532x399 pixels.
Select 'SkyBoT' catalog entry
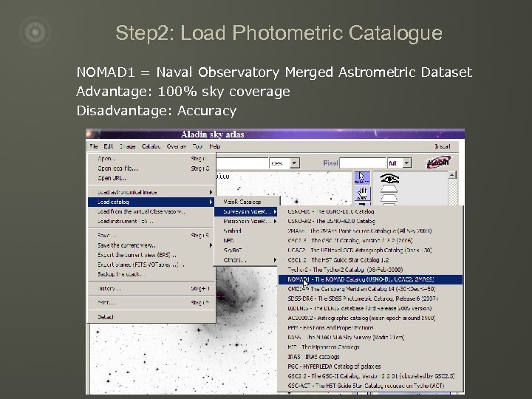coord(246,250)
